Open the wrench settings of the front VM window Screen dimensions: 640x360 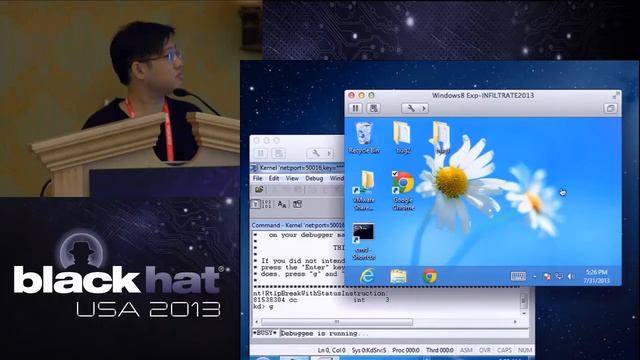coord(411,108)
